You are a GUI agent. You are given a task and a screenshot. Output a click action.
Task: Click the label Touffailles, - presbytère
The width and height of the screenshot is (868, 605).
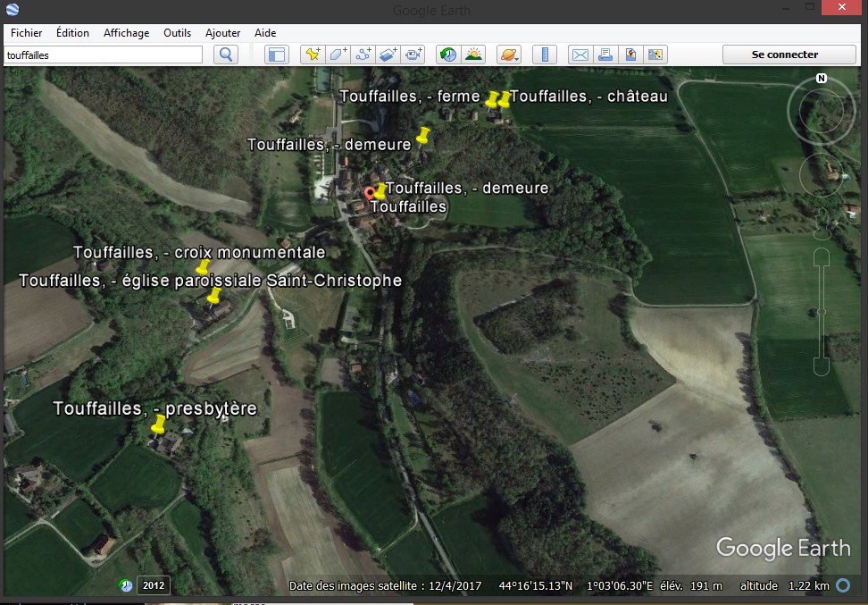(x=155, y=409)
